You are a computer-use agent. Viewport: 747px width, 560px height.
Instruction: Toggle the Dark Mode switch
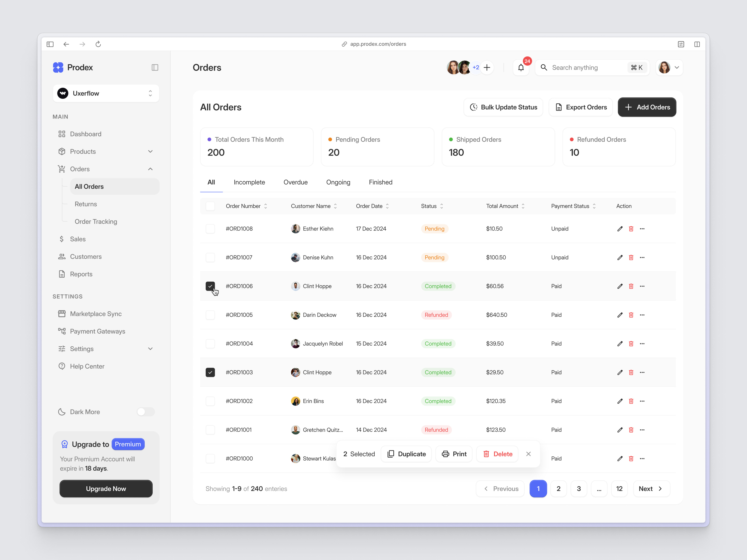pyautogui.click(x=146, y=411)
